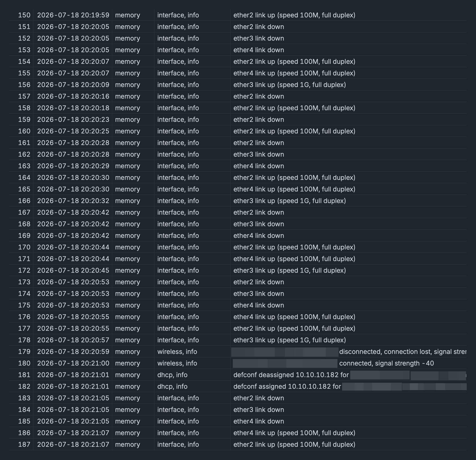Click the wireless disconnected message in row 179
476x460 pixels.
(349, 352)
